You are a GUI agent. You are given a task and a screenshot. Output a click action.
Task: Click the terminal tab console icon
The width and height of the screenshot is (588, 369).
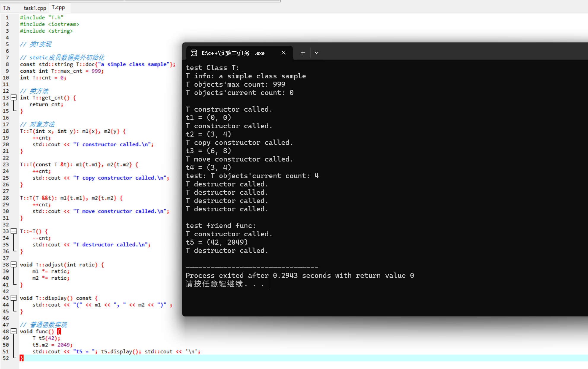pyautogui.click(x=194, y=53)
